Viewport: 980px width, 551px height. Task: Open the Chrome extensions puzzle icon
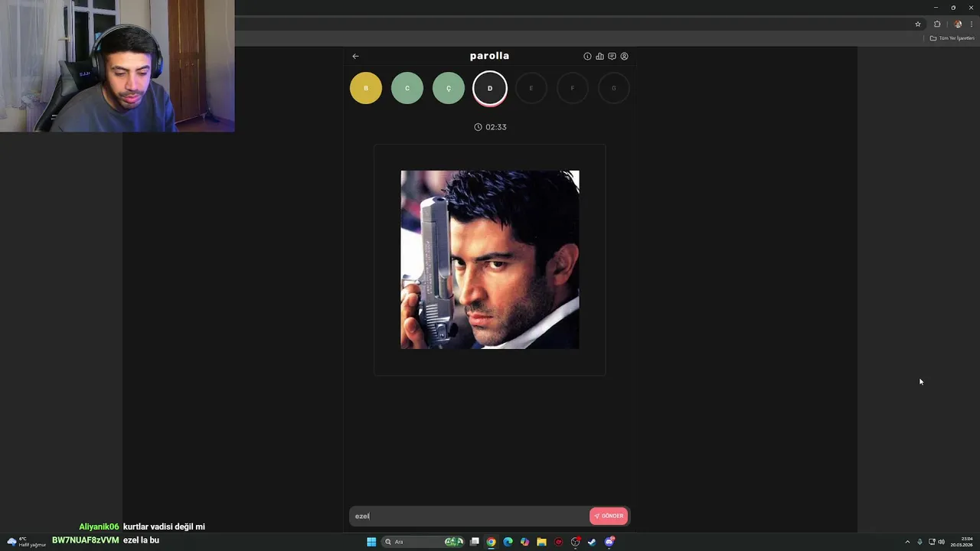click(x=937, y=24)
